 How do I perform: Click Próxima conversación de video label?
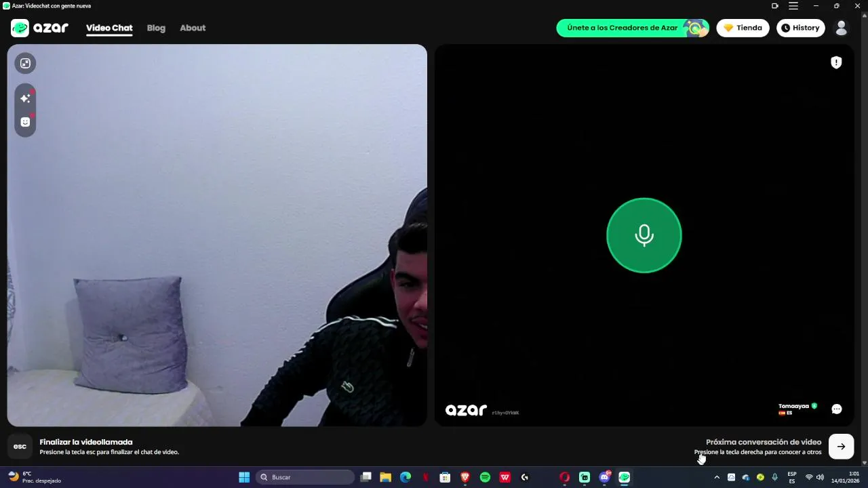764,442
